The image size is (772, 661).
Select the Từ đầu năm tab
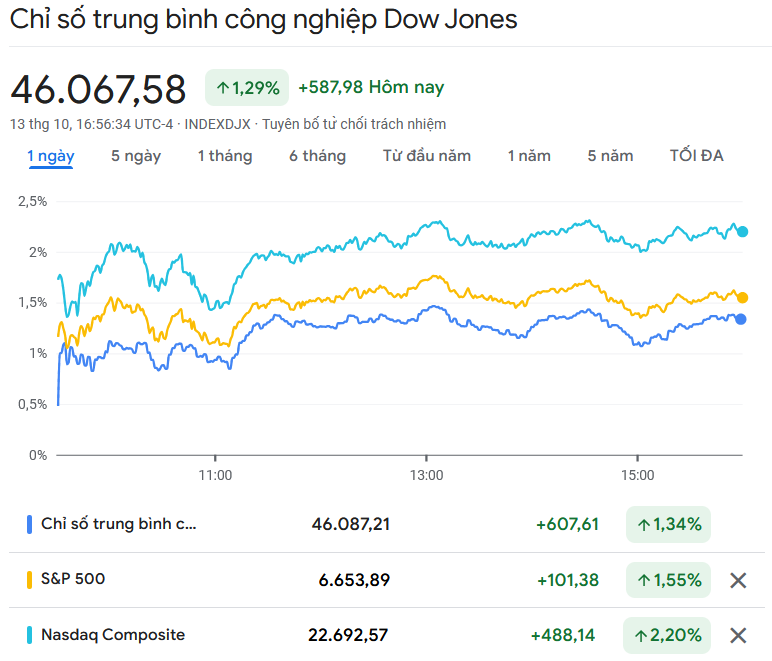pos(427,156)
